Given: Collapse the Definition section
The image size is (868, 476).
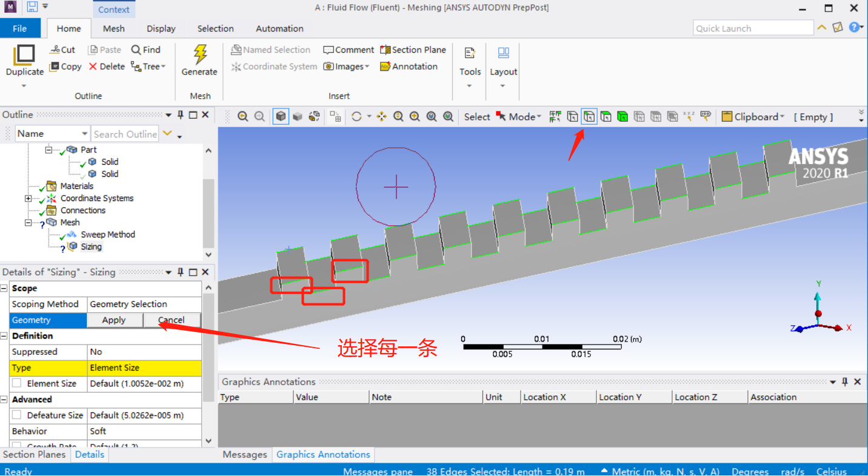Looking at the screenshot, I should click(x=5, y=336).
